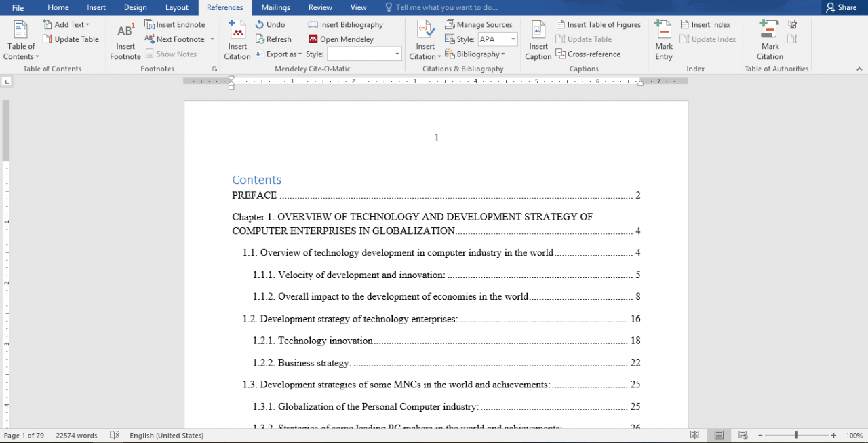Click the Cross-reference button
This screenshot has width=868, height=443.
(588, 54)
